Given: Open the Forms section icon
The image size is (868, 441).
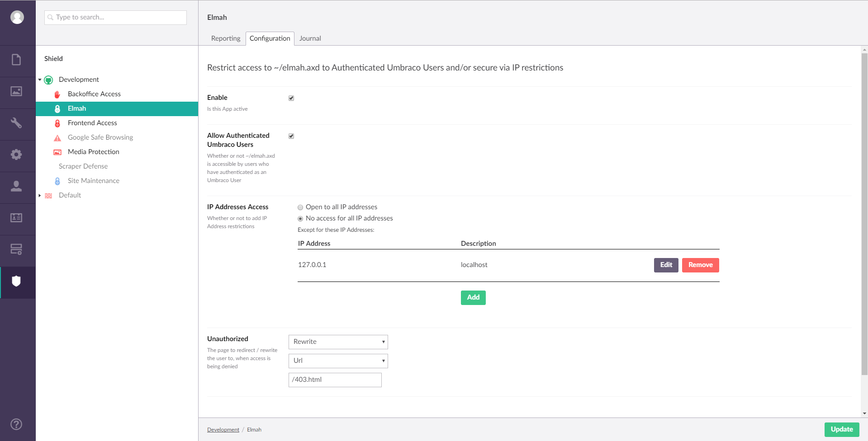Looking at the screenshot, I should (16, 249).
